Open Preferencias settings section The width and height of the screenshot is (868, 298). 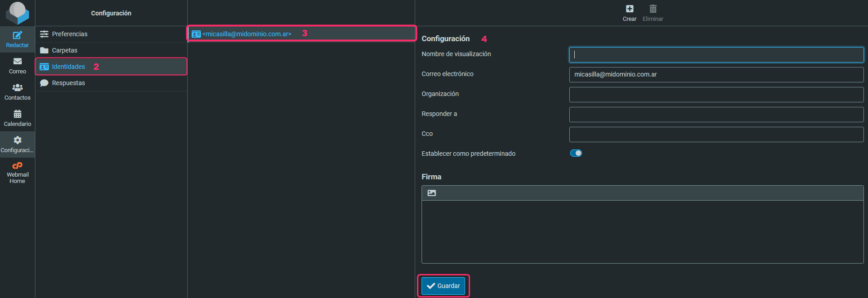coord(69,34)
